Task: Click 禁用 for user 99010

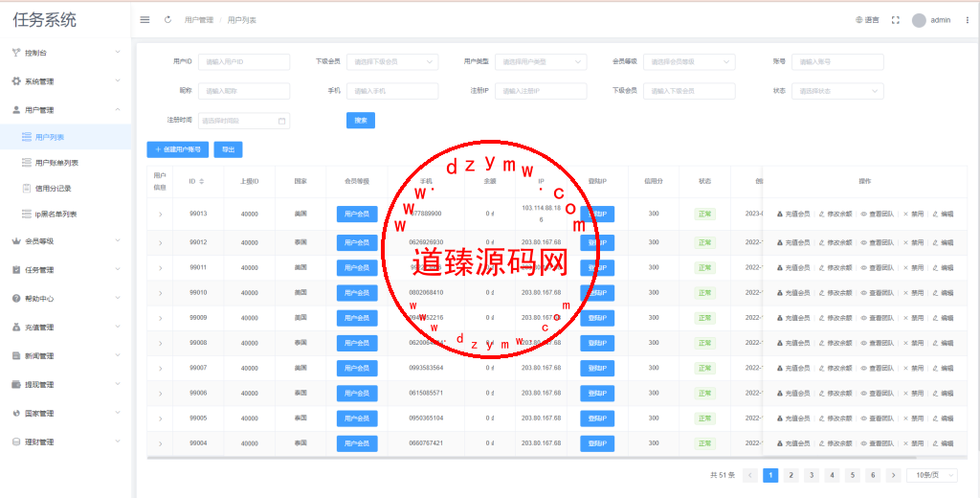Action: coord(913,293)
